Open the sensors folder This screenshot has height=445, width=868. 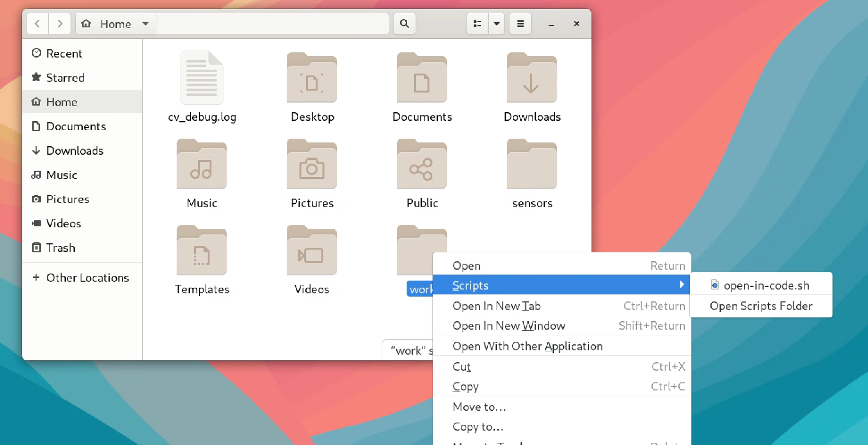click(x=531, y=164)
